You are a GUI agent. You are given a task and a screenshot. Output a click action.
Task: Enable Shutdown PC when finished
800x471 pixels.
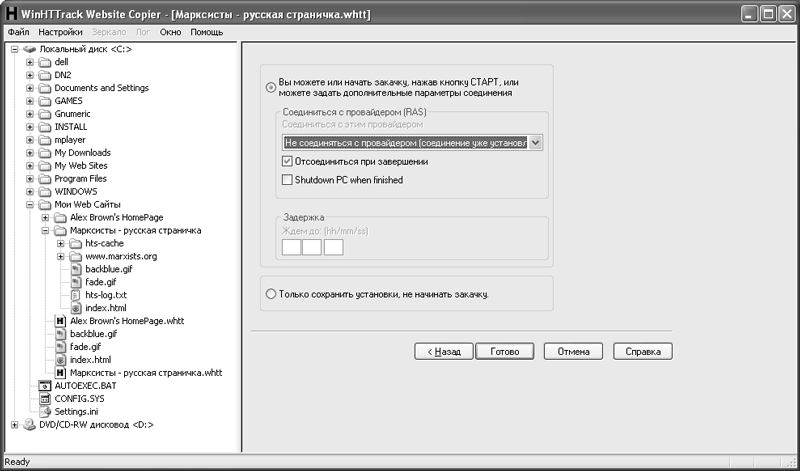pyautogui.click(x=288, y=180)
